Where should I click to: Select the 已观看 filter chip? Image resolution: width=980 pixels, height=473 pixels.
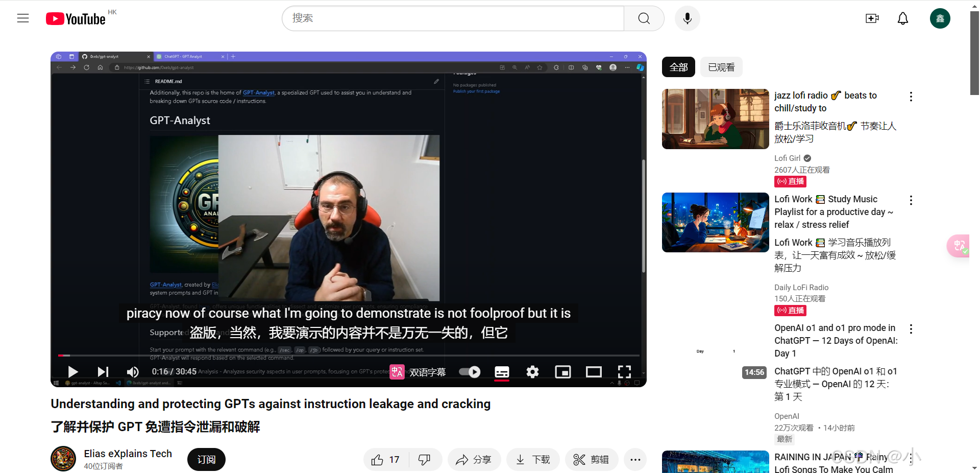click(x=721, y=67)
